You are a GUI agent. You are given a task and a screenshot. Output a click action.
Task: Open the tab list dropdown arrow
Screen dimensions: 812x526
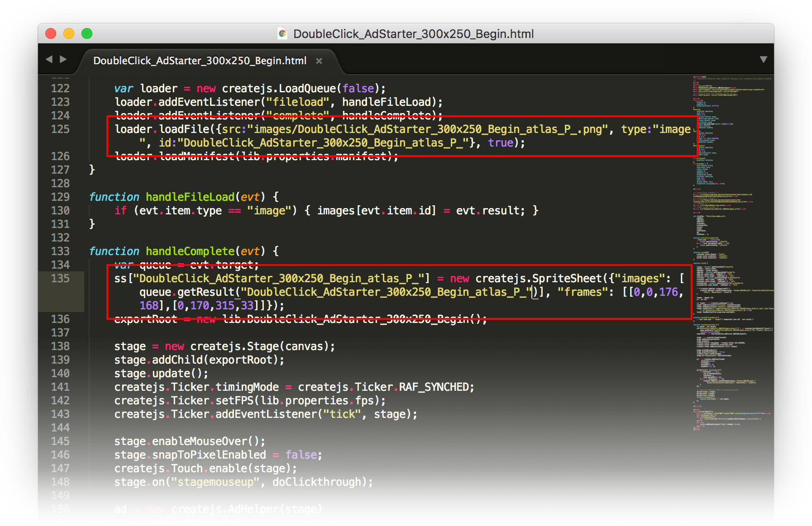tap(763, 60)
